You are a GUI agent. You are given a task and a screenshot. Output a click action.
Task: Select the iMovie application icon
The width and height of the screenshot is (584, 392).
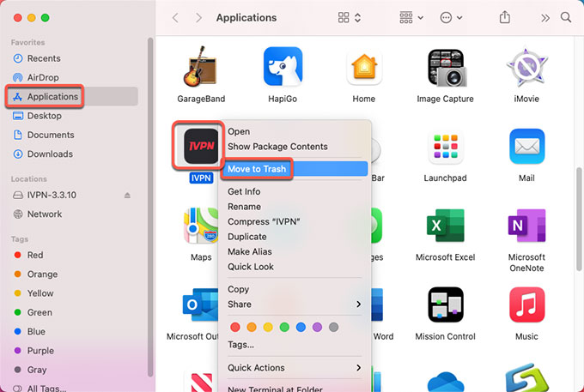pyautogui.click(x=526, y=68)
